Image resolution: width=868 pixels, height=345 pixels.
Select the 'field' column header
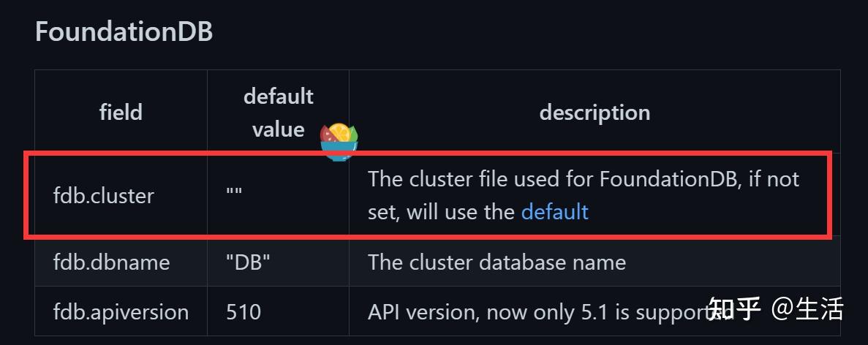click(121, 113)
